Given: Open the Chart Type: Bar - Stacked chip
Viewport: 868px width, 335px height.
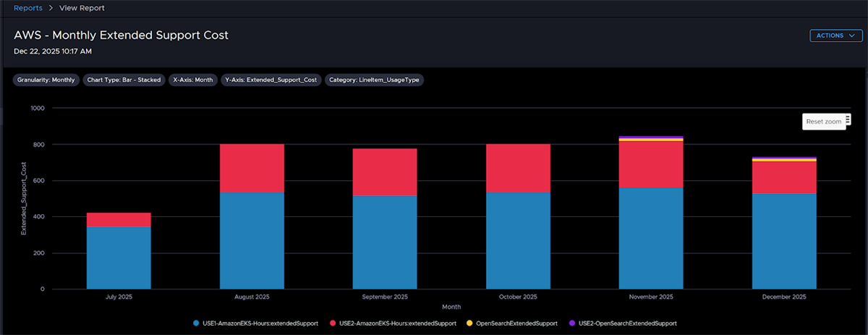Looking at the screenshot, I should pos(124,80).
